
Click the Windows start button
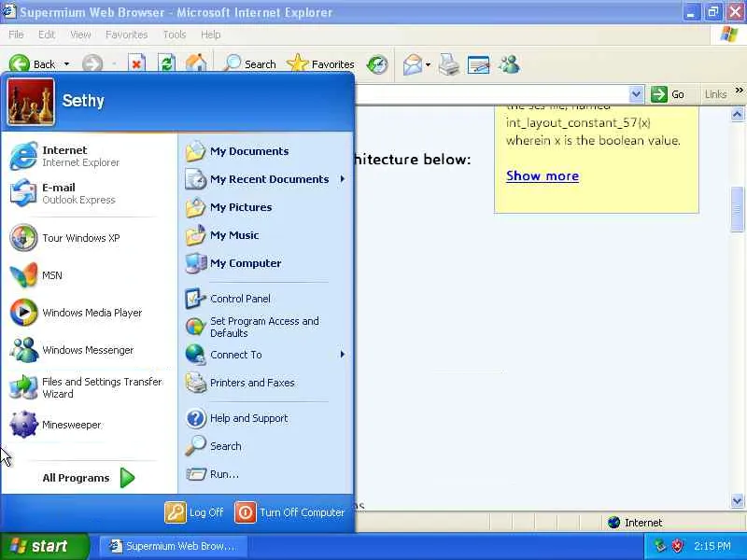(45, 546)
